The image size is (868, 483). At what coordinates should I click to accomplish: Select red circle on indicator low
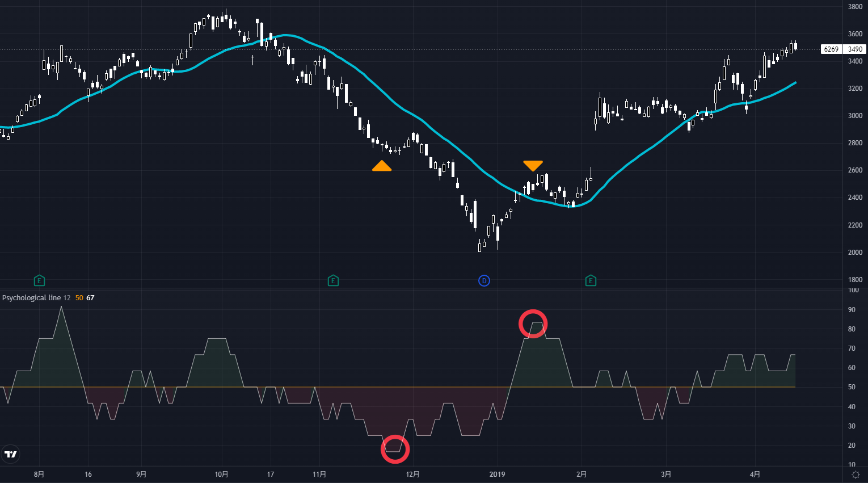[395, 449]
